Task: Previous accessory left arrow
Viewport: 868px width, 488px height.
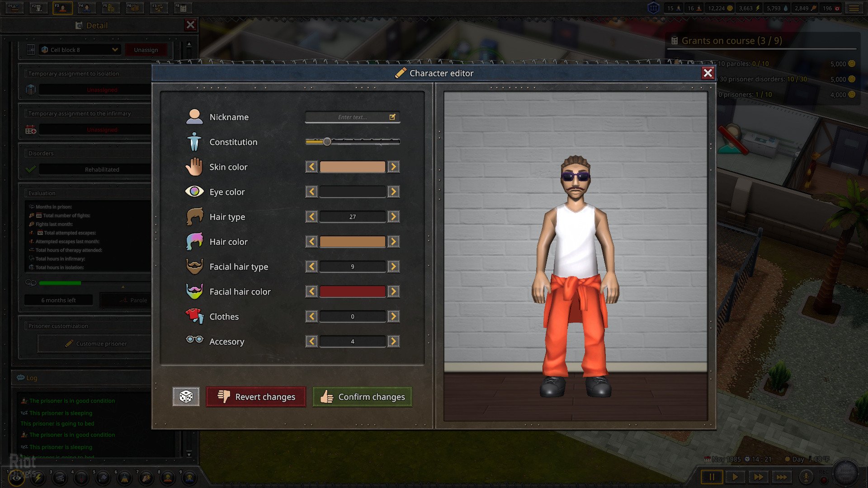Action: point(311,342)
